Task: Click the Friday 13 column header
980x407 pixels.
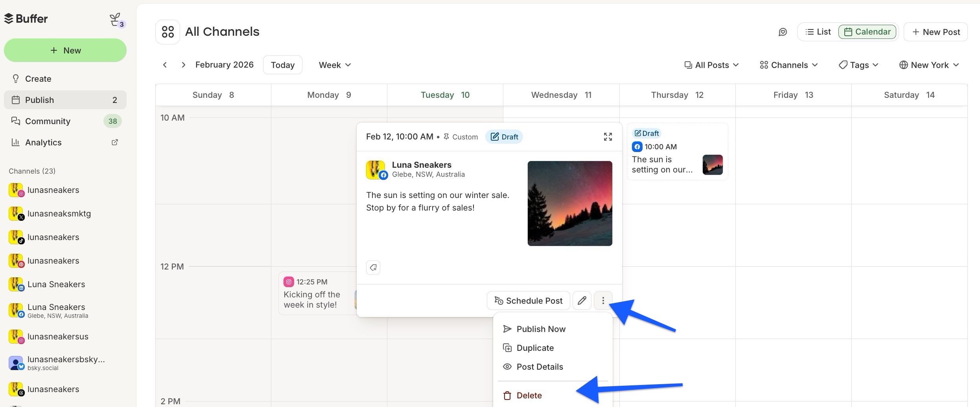Action: (793, 95)
